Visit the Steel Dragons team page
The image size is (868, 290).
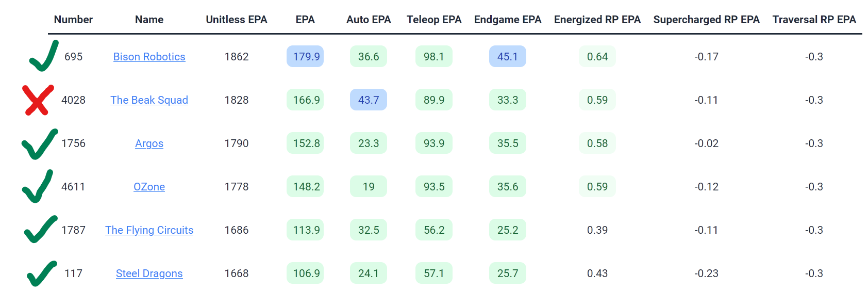click(149, 273)
